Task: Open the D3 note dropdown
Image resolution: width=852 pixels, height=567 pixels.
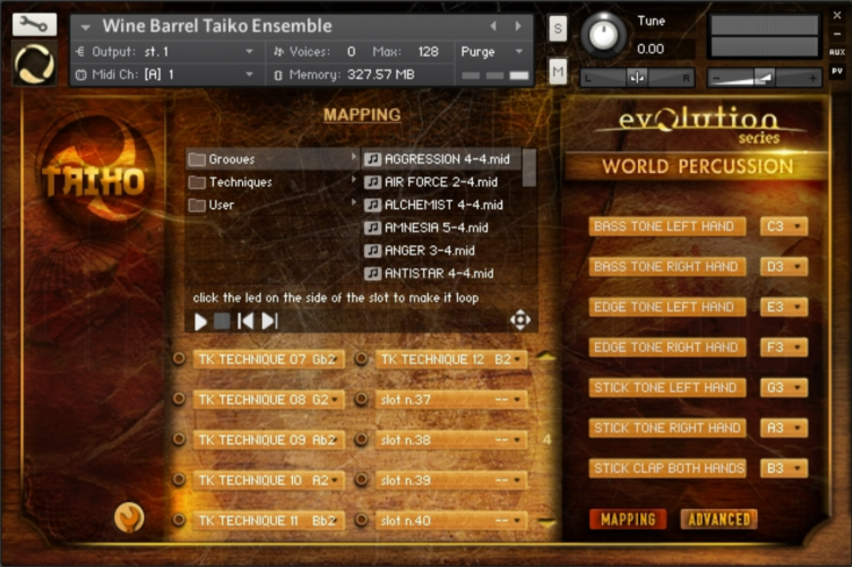Action: [784, 266]
